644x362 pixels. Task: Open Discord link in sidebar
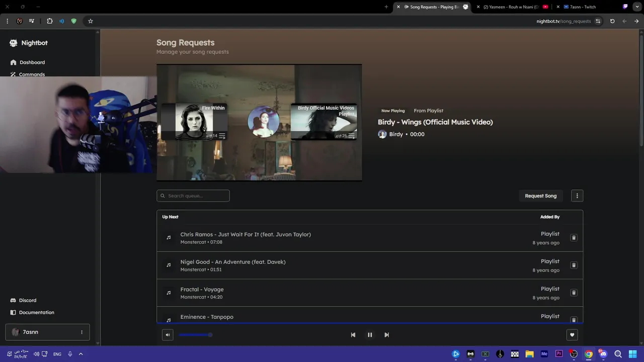pyautogui.click(x=24, y=300)
